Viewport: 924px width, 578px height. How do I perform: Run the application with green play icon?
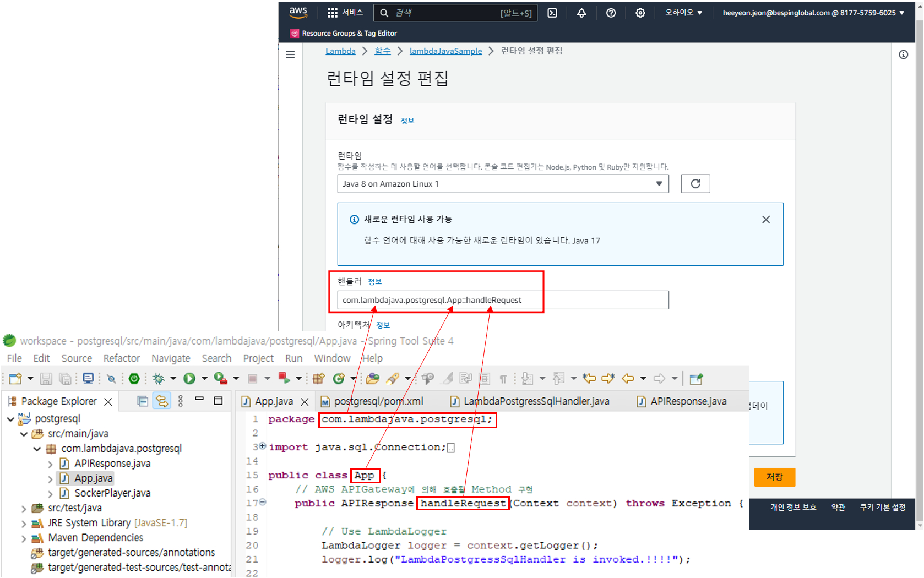189,379
